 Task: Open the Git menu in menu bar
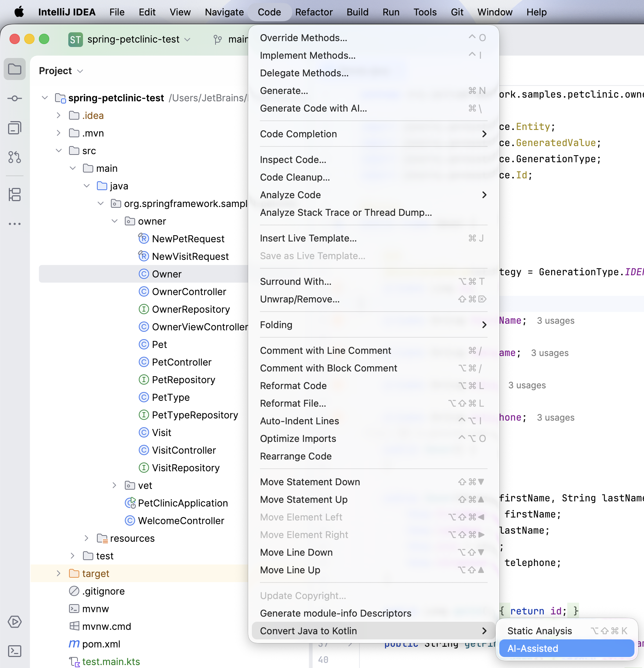tap(457, 12)
